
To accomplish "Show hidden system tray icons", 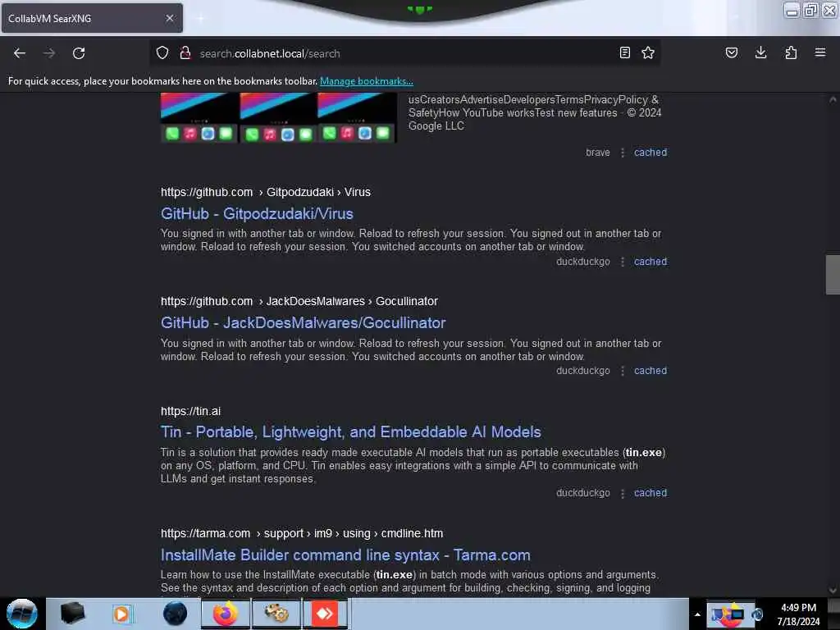I will click(697, 614).
